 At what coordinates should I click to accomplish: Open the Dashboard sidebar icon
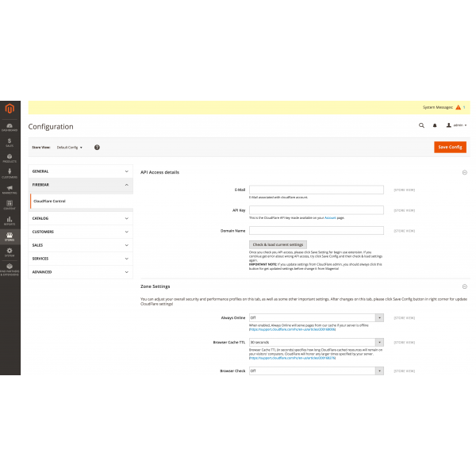coord(10,127)
